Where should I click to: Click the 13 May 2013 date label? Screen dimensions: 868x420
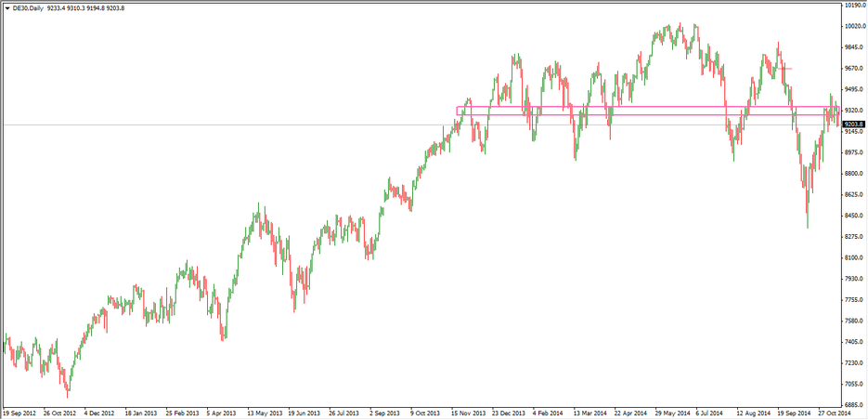pyautogui.click(x=266, y=413)
